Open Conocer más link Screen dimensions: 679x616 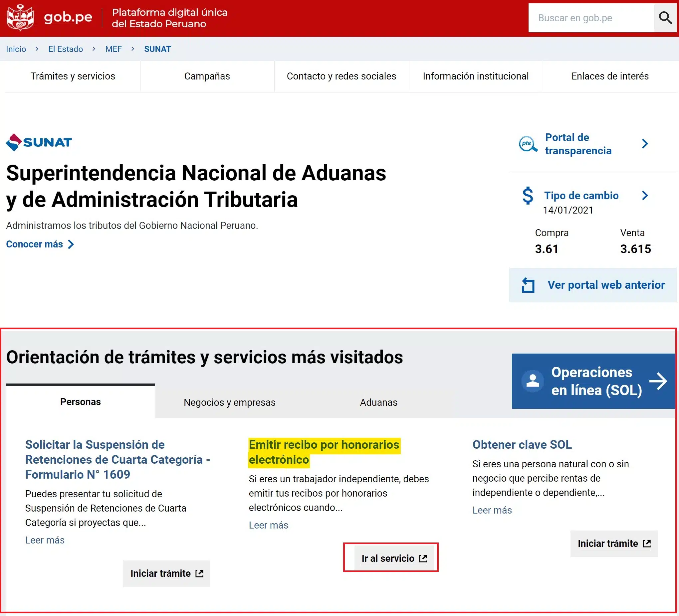click(x=35, y=244)
